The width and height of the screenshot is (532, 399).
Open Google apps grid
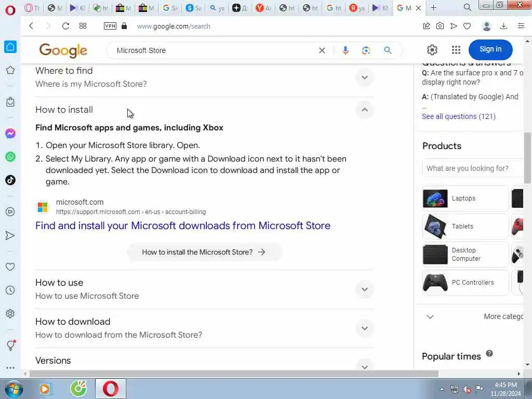456,50
